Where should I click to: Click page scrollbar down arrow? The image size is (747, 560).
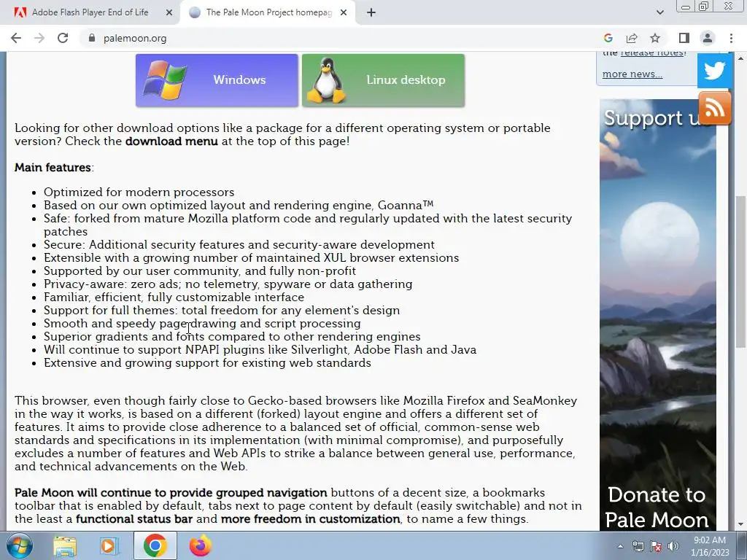[740, 525]
